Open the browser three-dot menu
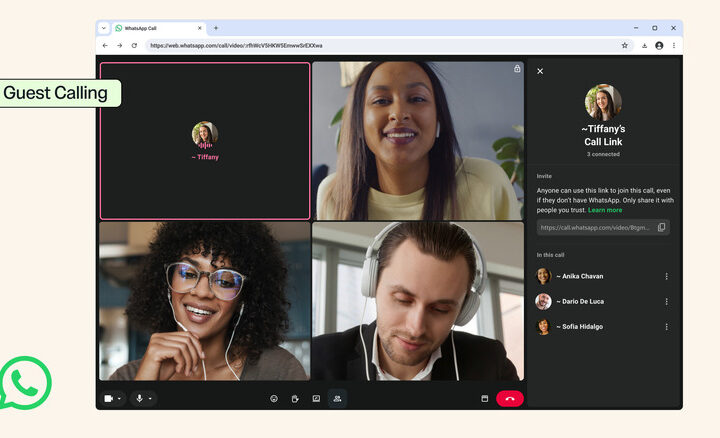 tap(674, 45)
